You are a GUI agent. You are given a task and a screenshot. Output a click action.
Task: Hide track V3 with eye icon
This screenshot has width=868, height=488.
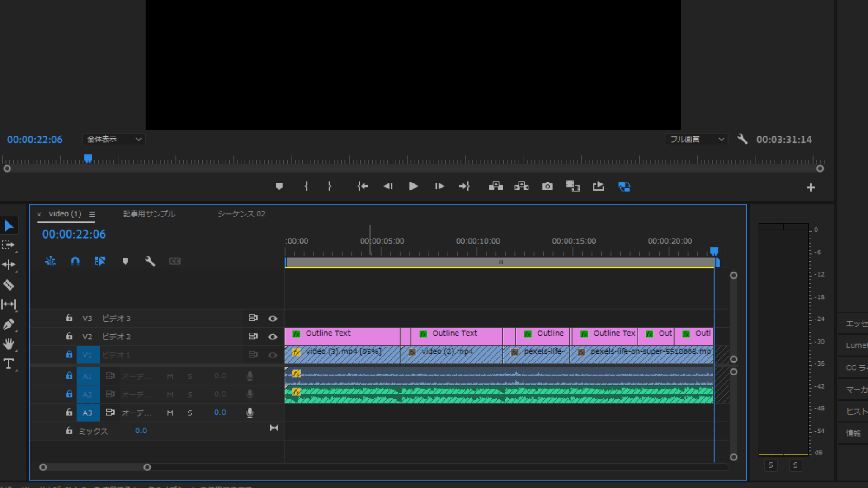pyautogui.click(x=273, y=319)
